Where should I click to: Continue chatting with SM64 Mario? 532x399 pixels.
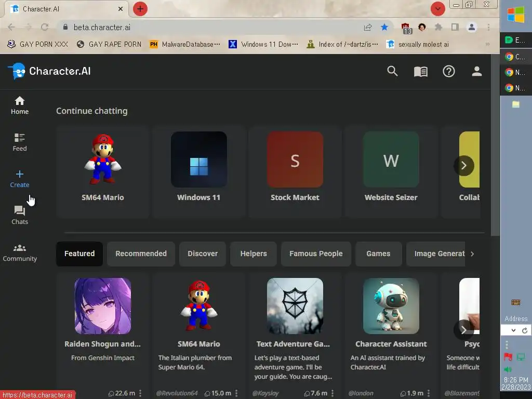click(102, 171)
